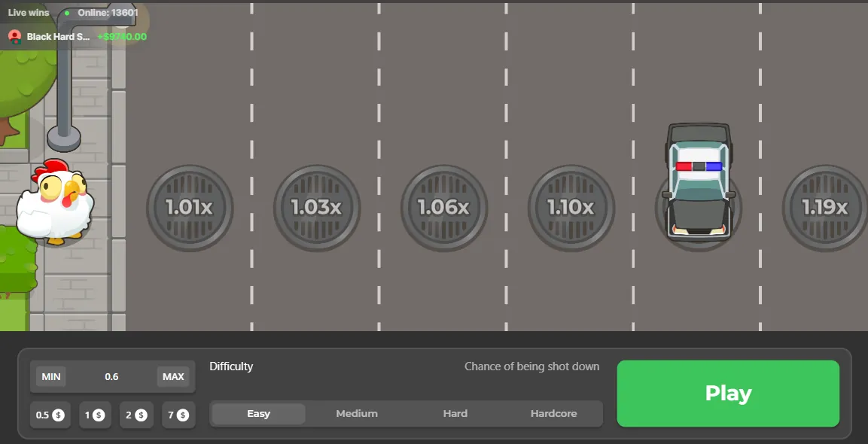Switch difficulty to Medium
The height and width of the screenshot is (444, 868).
[357, 414]
